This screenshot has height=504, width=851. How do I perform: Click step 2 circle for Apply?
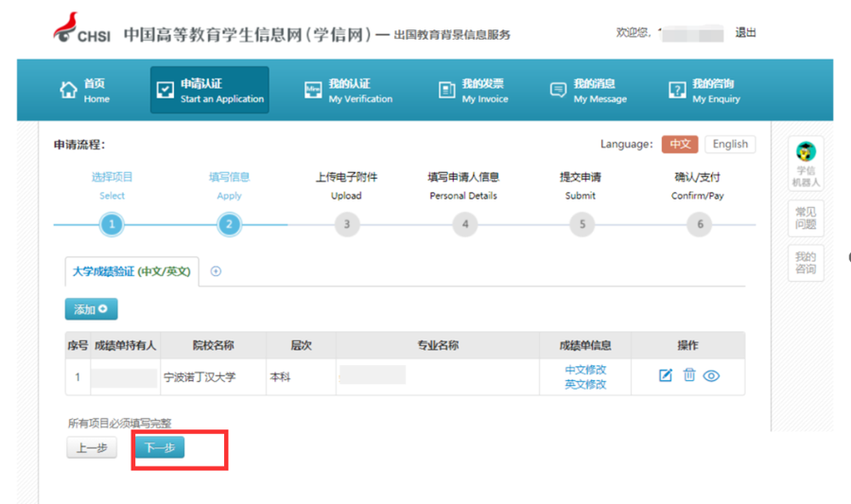point(229,224)
